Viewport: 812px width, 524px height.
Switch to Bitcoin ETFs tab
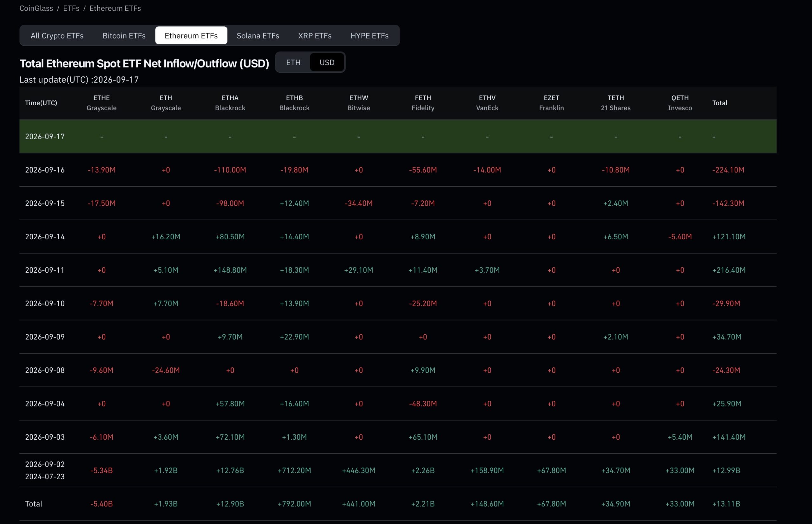(x=124, y=36)
